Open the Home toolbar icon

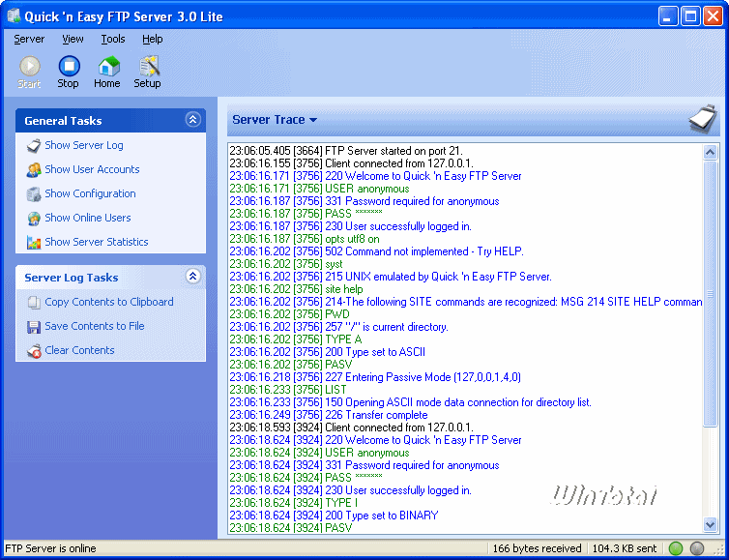tap(108, 66)
